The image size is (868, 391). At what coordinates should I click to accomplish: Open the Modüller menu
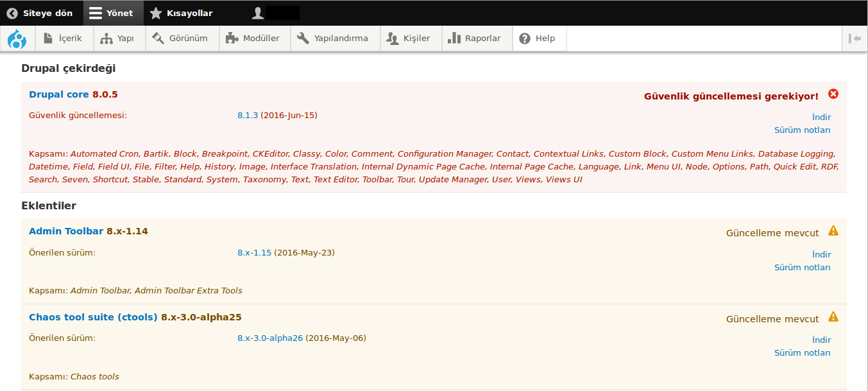point(255,39)
